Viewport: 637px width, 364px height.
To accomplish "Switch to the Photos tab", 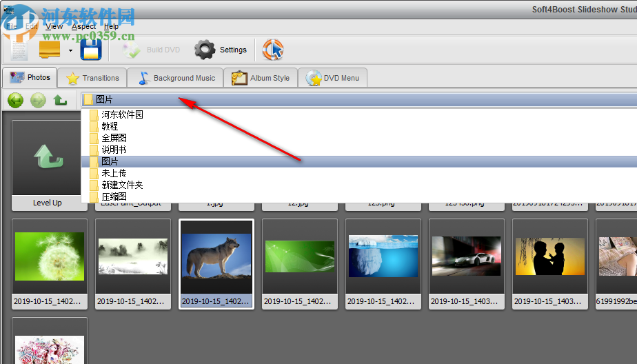I will click(x=30, y=77).
